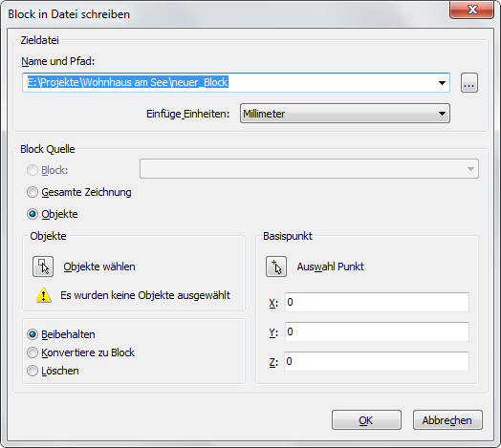The image size is (501, 448).
Task: Click into the Z coordinate field
Action: pos(377,361)
